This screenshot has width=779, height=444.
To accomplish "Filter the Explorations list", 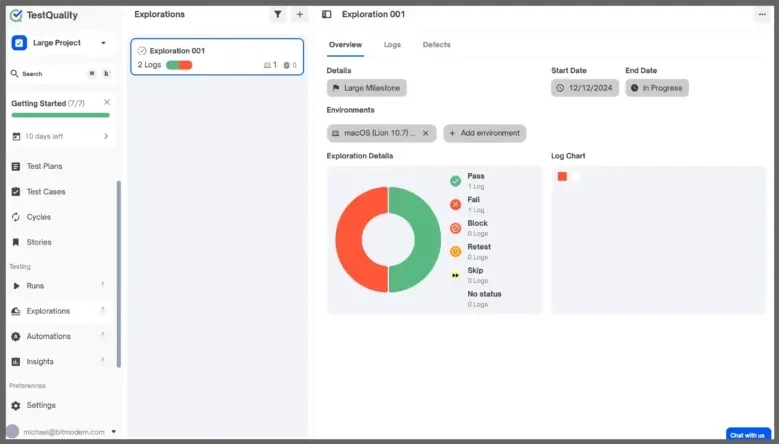I will tap(278, 14).
